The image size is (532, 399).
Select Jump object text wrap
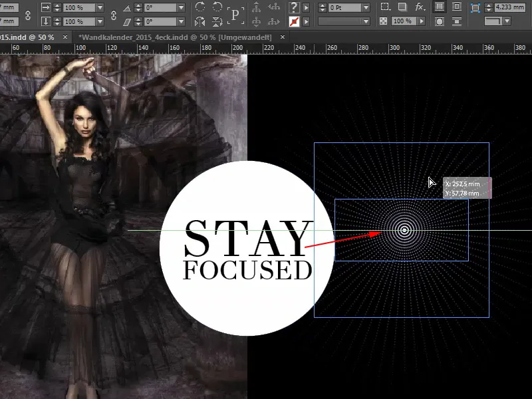[x=457, y=22]
